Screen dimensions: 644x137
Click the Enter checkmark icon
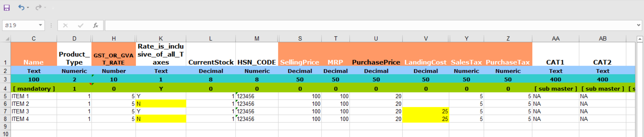[81, 25]
